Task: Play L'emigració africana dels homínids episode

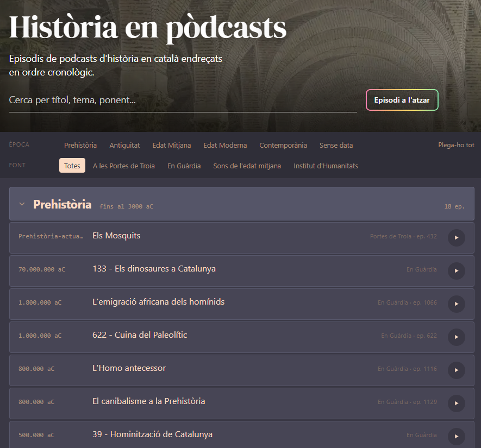Action: [456, 304]
